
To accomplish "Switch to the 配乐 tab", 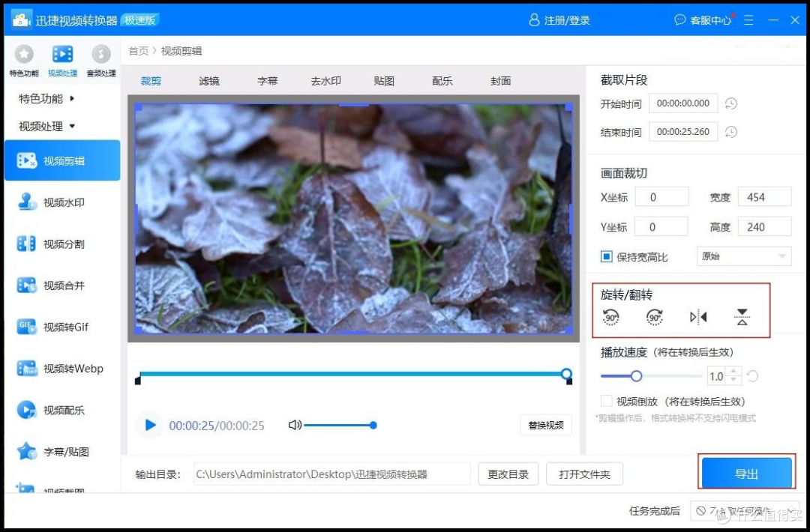I will 442,80.
